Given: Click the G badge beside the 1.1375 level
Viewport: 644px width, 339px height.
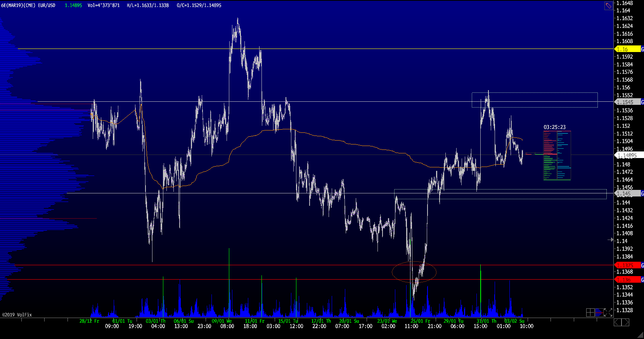Looking at the screenshot, I should point(642,265).
